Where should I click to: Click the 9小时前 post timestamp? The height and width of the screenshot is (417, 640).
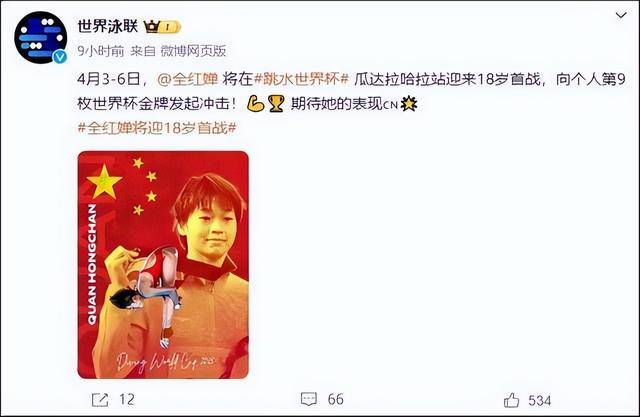[101, 51]
